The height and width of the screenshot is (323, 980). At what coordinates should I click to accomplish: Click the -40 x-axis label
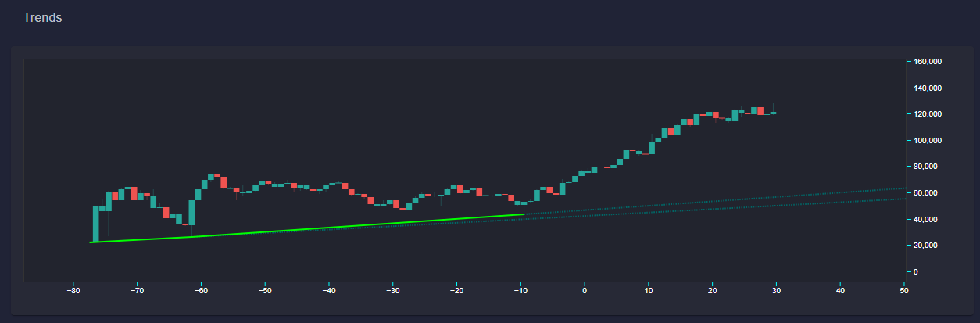[x=329, y=290]
